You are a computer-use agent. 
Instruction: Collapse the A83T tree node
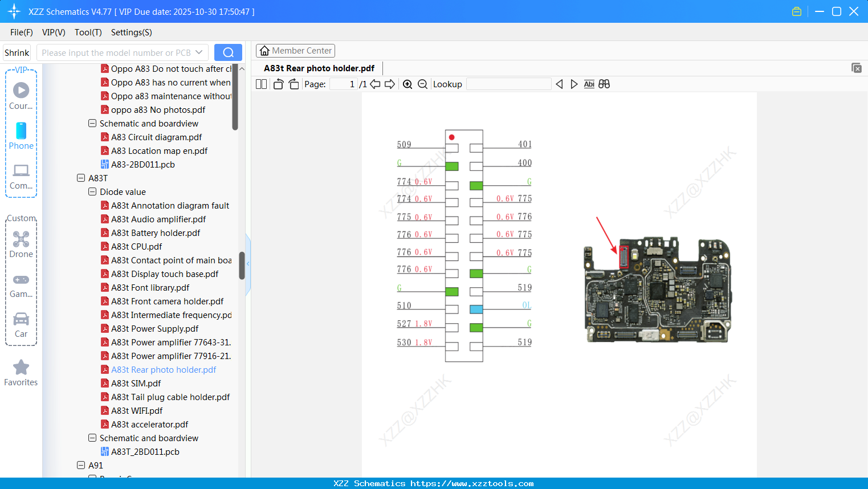[81, 178]
